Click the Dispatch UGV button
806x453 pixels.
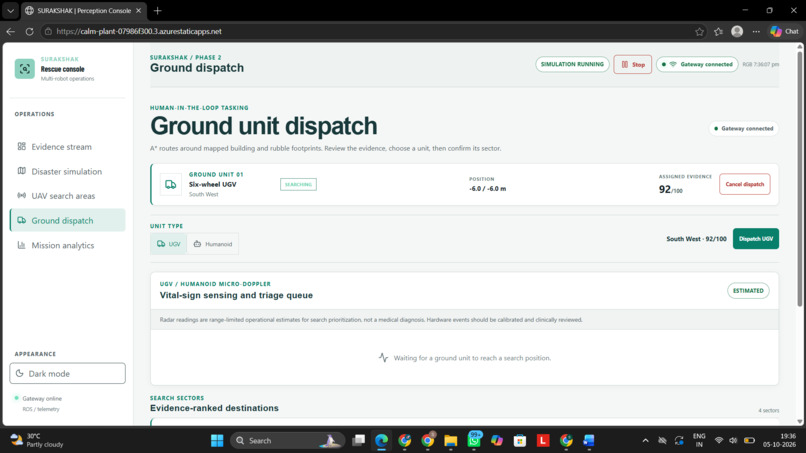click(x=756, y=239)
